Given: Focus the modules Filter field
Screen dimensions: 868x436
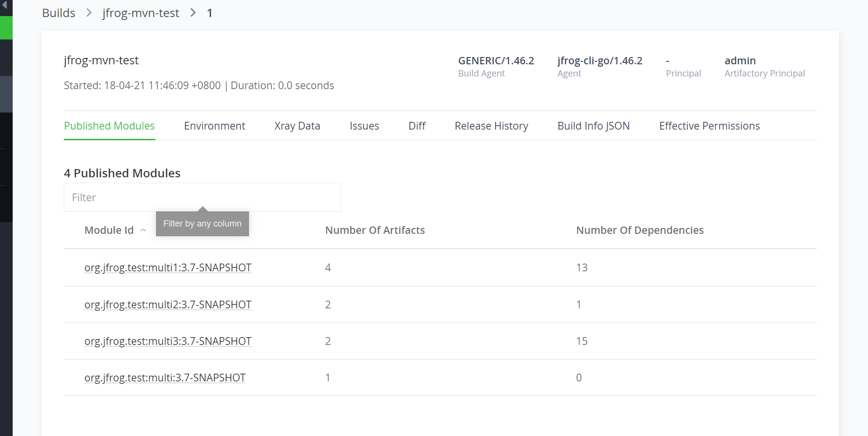Looking at the screenshot, I should [203, 197].
